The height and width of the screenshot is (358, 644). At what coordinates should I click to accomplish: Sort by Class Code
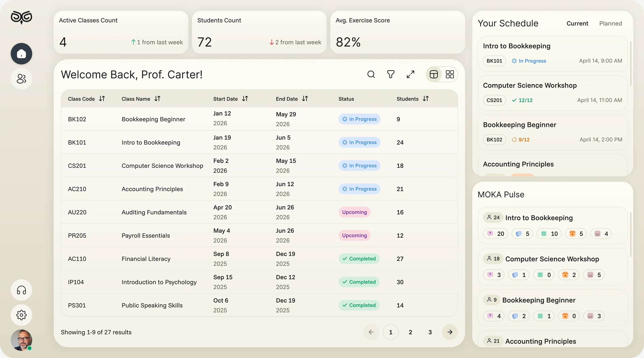pyautogui.click(x=102, y=99)
